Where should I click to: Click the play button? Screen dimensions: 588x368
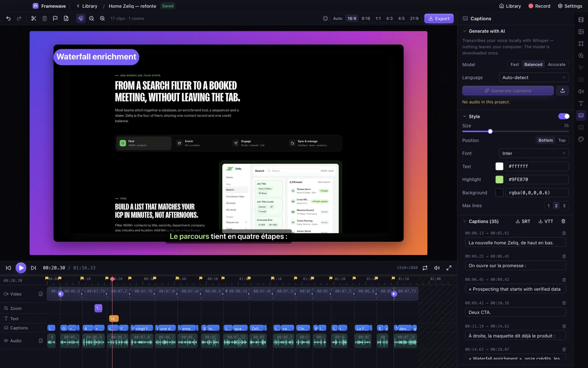[21, 268]
